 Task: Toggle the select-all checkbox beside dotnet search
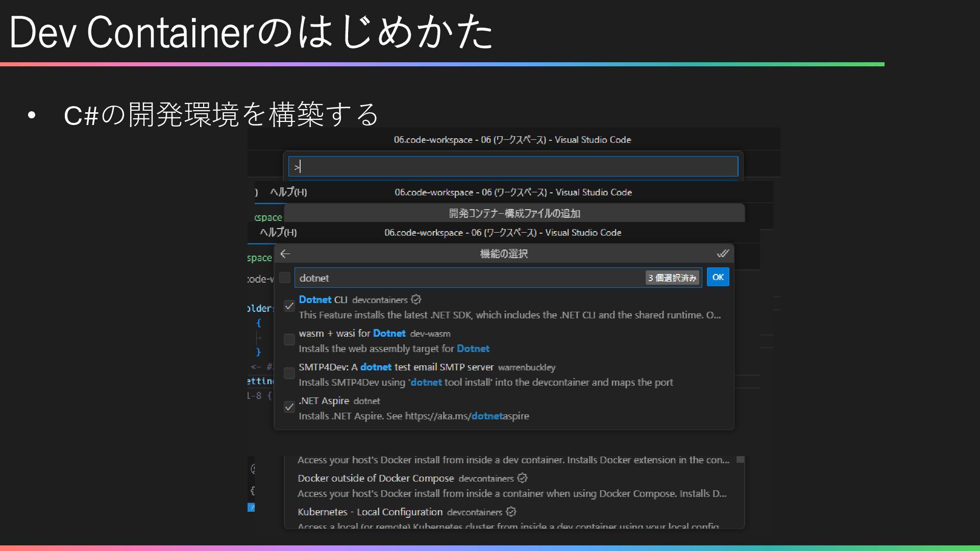(x=285, y=277)
